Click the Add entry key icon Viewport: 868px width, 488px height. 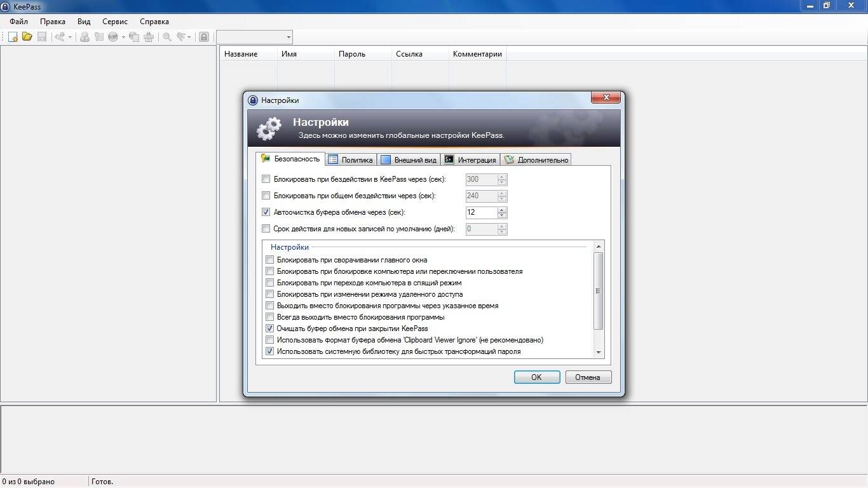(60, 37)
